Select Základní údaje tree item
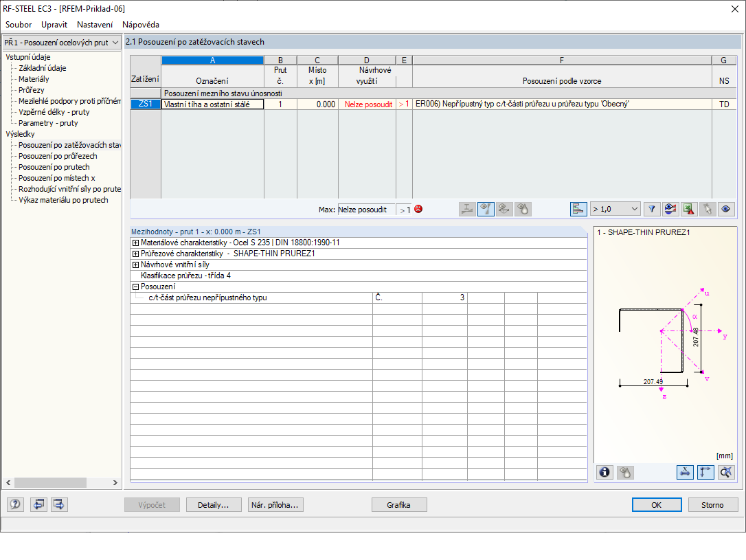746x560 pixels. (43, 68)
